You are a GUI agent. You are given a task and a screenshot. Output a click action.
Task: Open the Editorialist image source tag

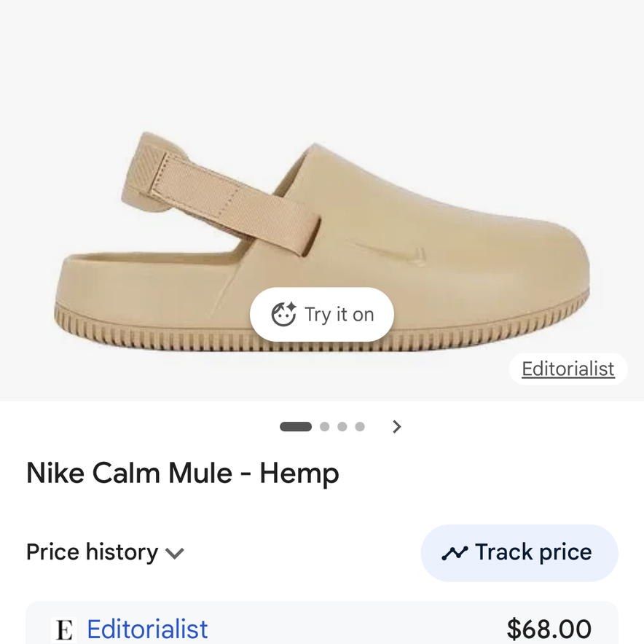pos(568,369)
